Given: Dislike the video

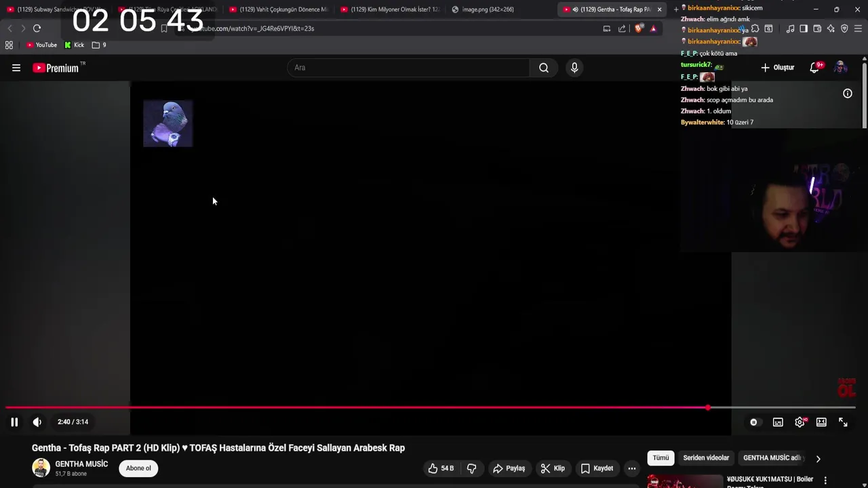Looking at the screenshot, I should click(471, 468).
